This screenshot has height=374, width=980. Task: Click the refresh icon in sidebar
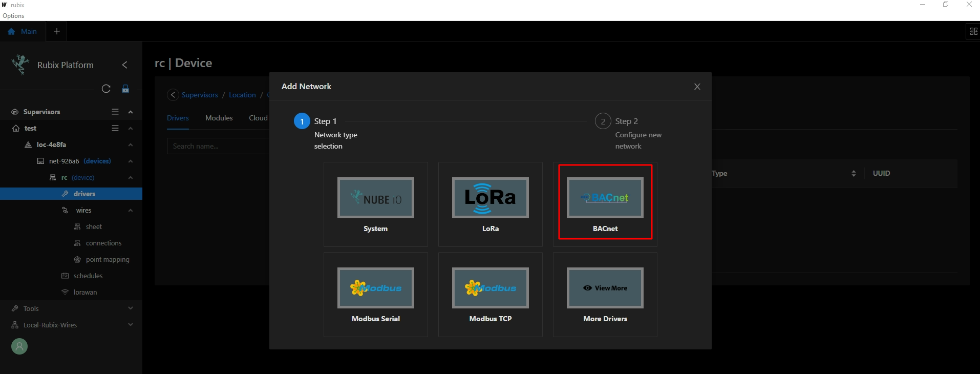pyautogui.click(x=106, y=89)
